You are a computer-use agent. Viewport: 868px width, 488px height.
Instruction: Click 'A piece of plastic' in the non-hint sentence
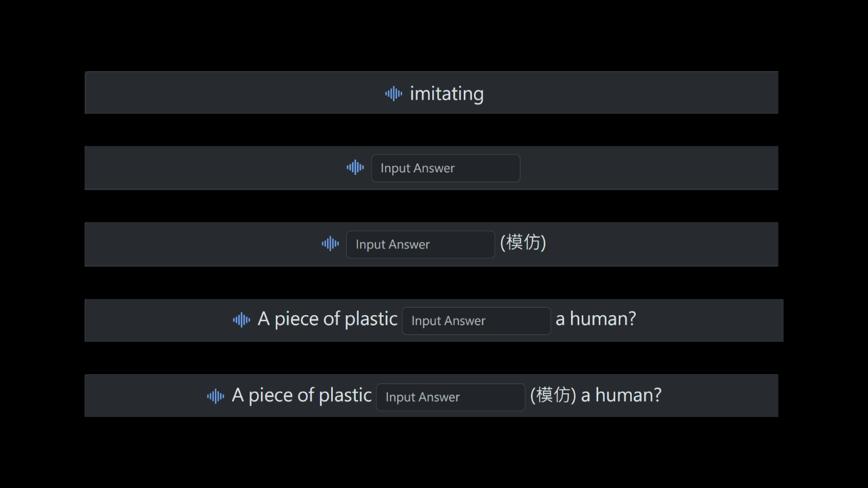328,319
